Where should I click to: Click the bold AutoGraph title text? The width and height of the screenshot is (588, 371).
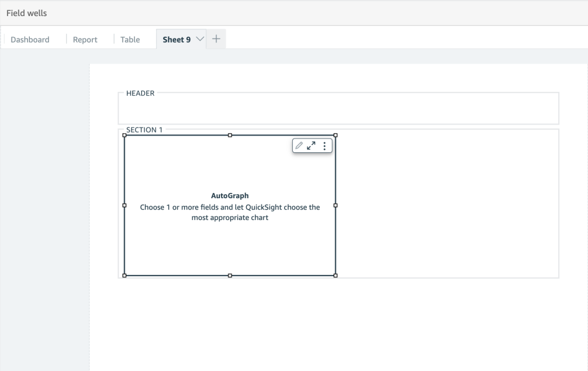tap(230, 195)
